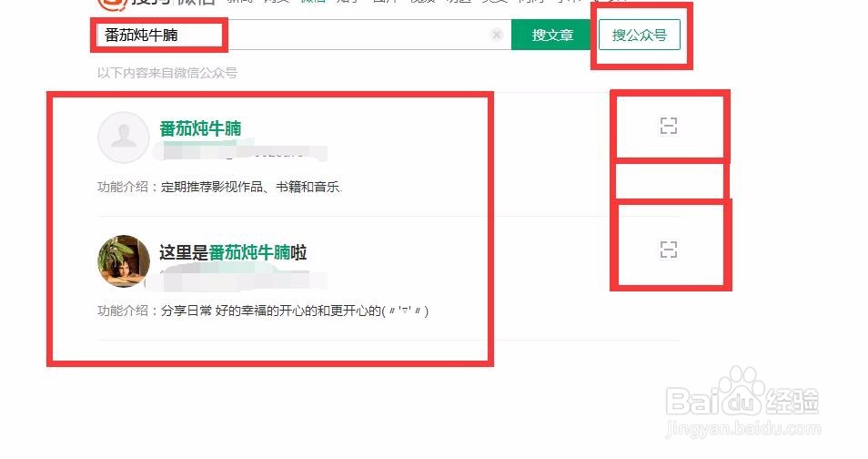Show QR code icon for 这里是番茄炖牛腩啦 account
The image size is (868, 459).
669,250
